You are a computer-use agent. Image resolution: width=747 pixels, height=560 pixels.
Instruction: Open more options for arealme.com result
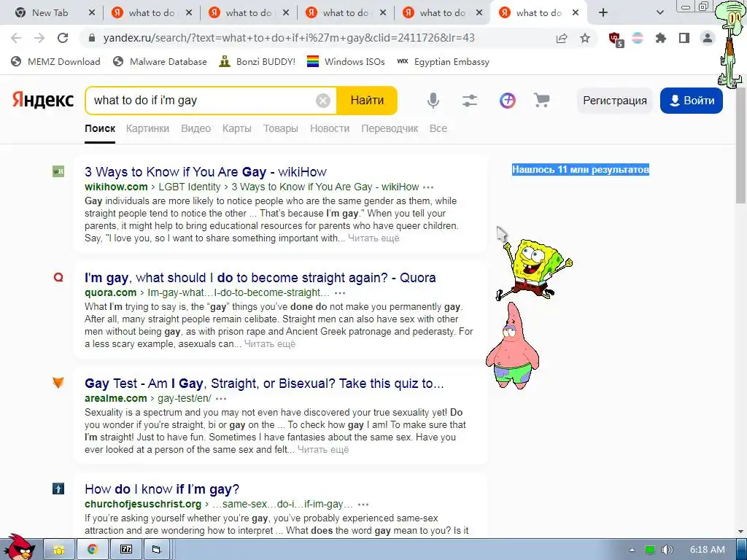(221, 399)
